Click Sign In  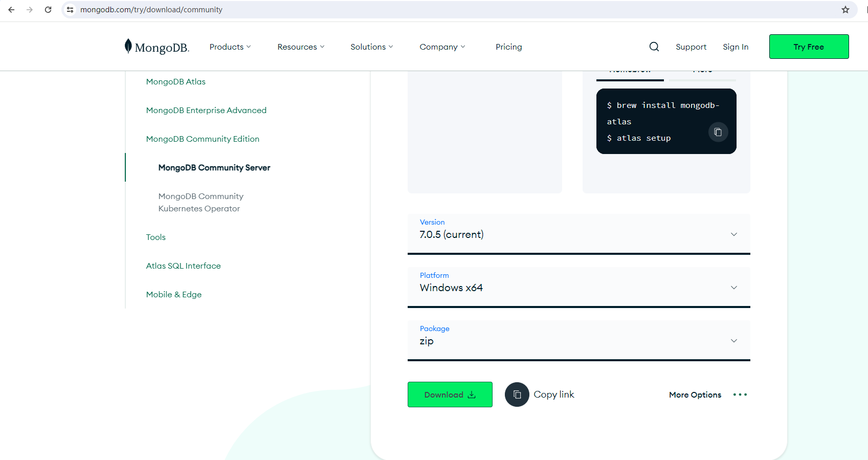pyautogui.click(x=736, y=47)
